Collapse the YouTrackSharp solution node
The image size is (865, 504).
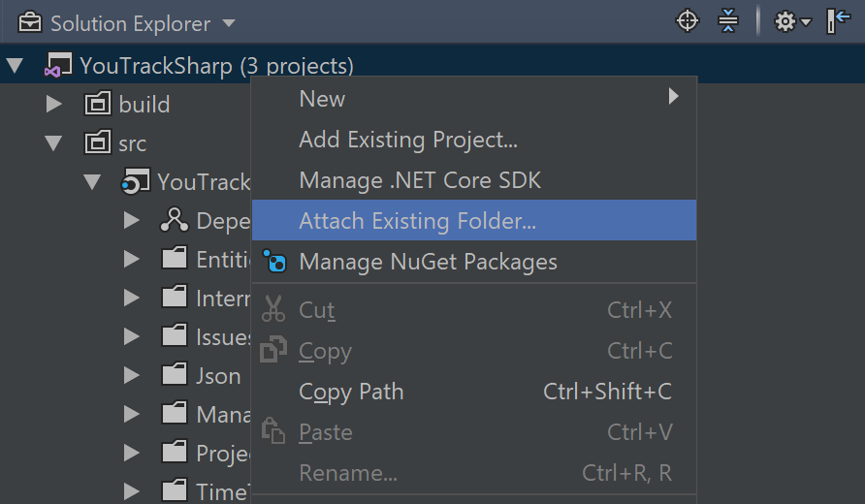coord(15,66)
